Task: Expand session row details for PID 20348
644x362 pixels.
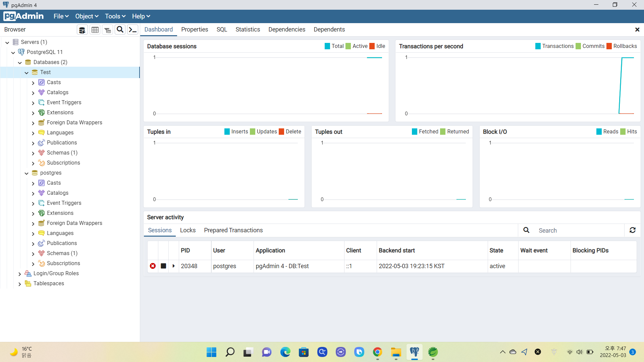Action: click(173, 266)
